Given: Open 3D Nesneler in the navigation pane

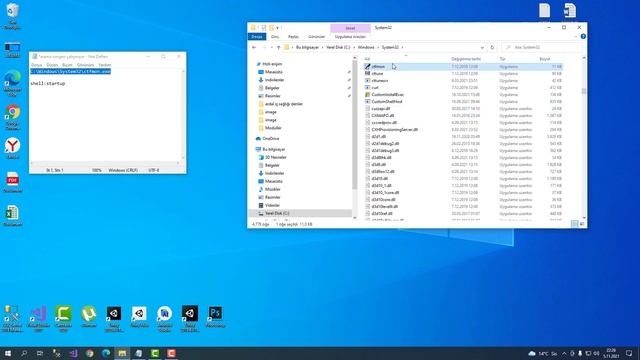Looking at the screenshot, I should 276,157.
